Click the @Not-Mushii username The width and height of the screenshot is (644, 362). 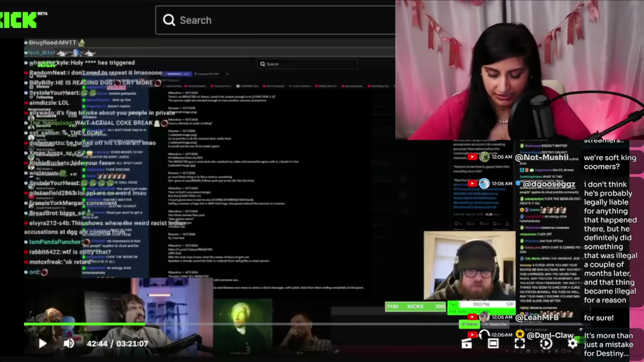(x=542, y=157)
